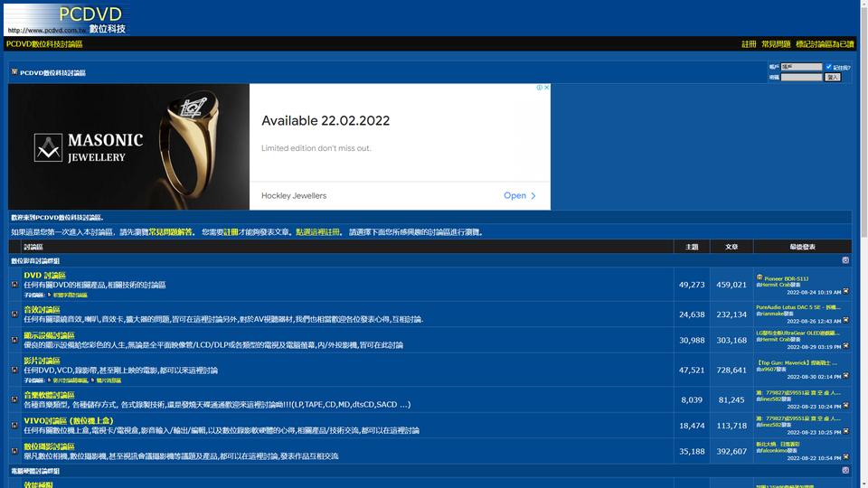Click the password input field

[802, 78]
